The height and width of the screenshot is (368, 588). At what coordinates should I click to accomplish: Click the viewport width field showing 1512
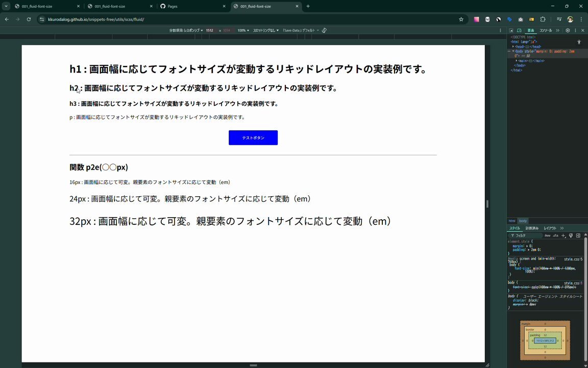(210, 31)
